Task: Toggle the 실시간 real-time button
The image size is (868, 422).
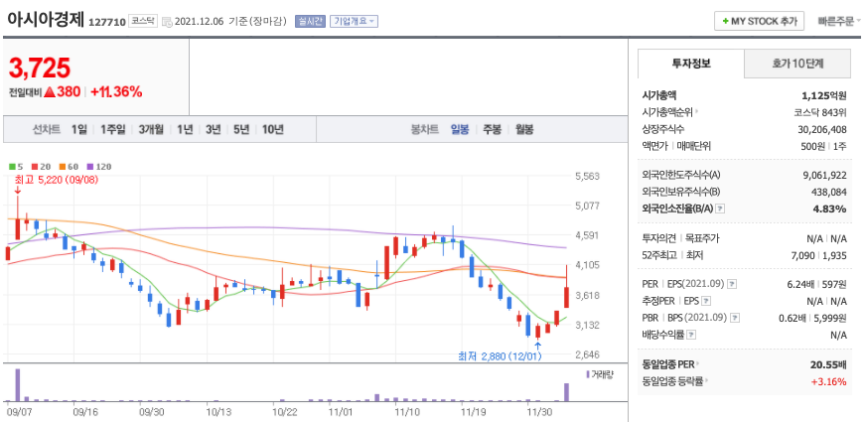Action: coord(310,22)
